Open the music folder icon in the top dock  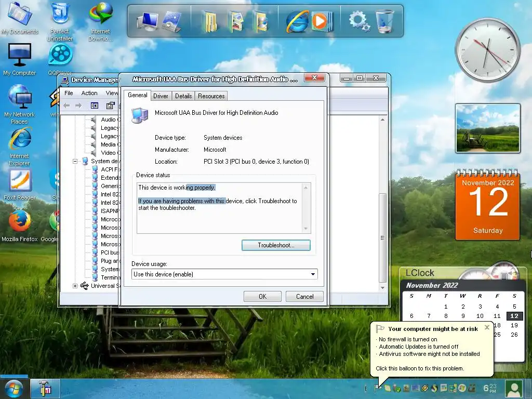(261, 22)
